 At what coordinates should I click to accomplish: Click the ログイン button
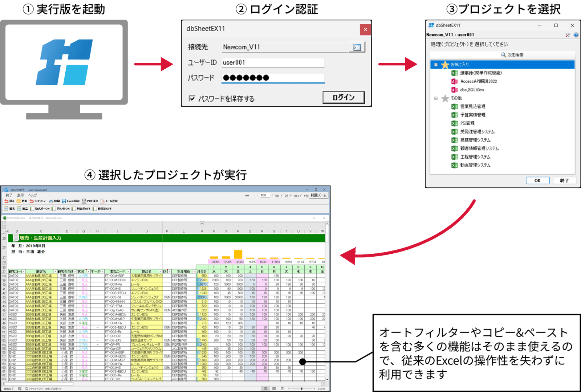pyautogui.click(x=343, y=97)
